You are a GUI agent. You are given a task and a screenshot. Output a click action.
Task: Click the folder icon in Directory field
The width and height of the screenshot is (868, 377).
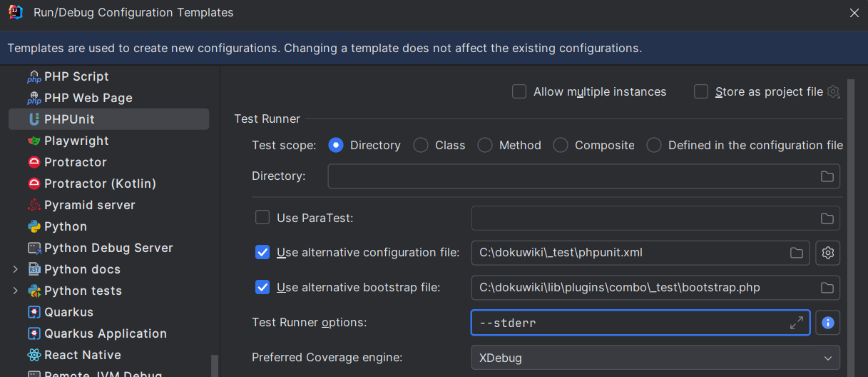pyautogui.click(x=827, y=176)
